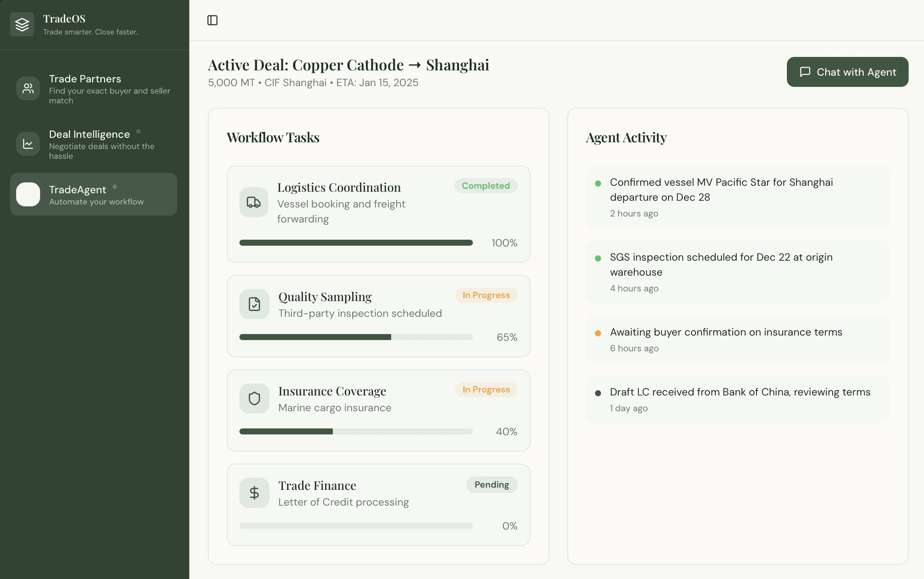Click the TradeAgent white square icon
The image size is (924, 579).
tap(28, 194)
